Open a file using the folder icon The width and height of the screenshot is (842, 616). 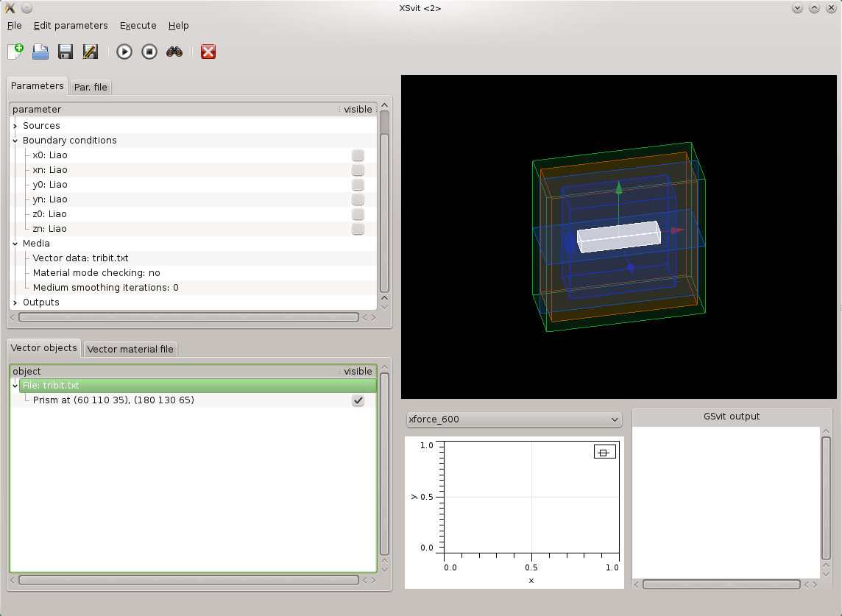[40, 52]
